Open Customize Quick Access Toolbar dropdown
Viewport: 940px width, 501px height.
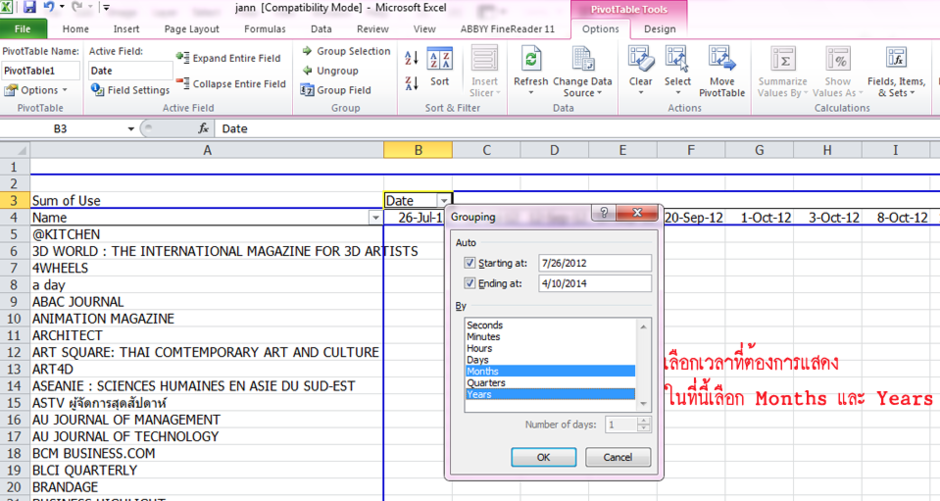(106, 7)
